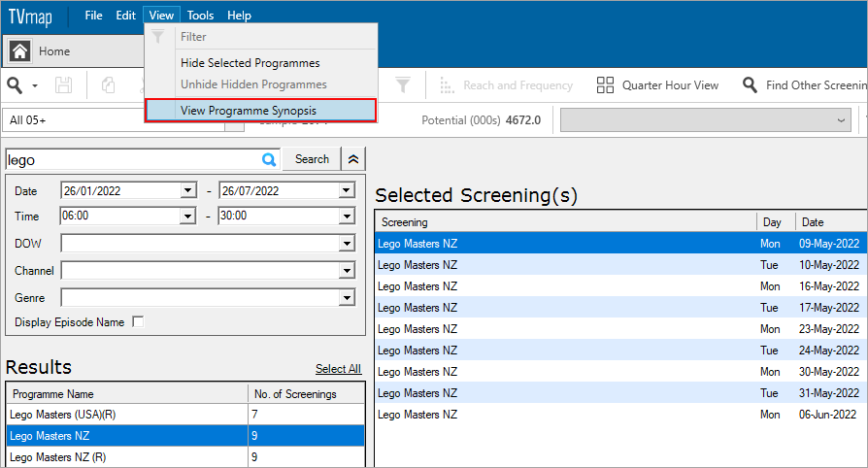Click the Day column header

pyautogui.click(x=776, y=222)
